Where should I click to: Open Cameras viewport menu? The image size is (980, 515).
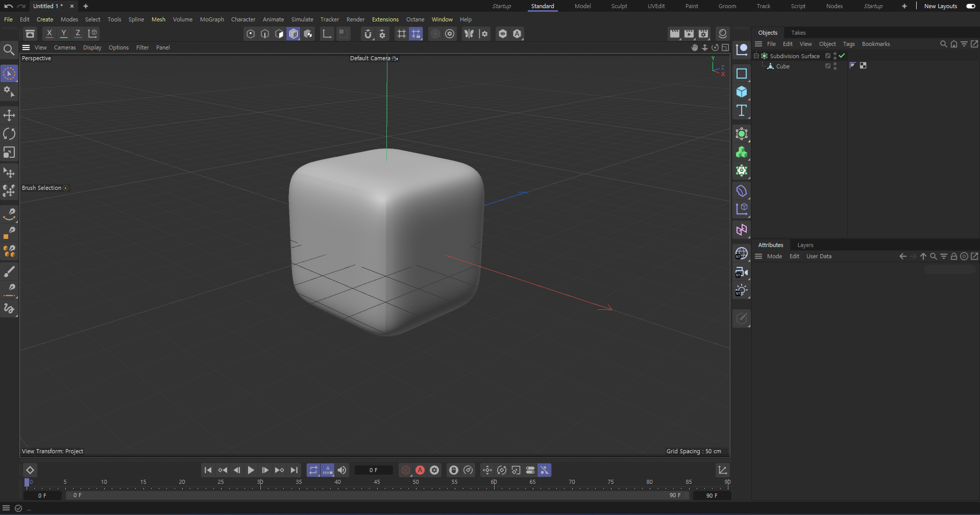click(x=65, y=47)
